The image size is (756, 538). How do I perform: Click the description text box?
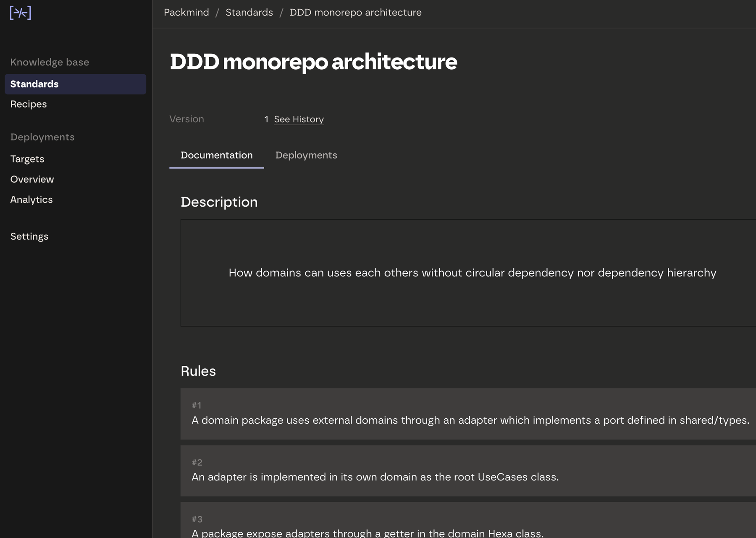pyautogui.click(x=468, y=273)
